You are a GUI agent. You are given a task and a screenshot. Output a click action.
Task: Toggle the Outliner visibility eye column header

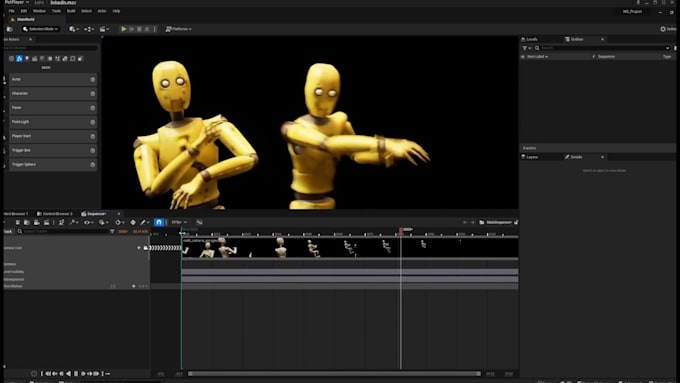[523, 57]
